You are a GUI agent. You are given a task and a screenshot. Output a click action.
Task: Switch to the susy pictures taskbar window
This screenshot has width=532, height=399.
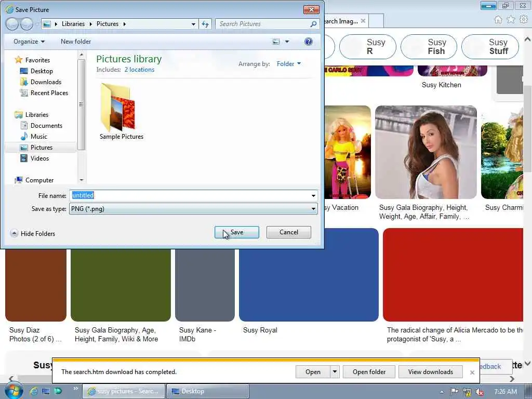pyautogui.click(x=124, y=391)
